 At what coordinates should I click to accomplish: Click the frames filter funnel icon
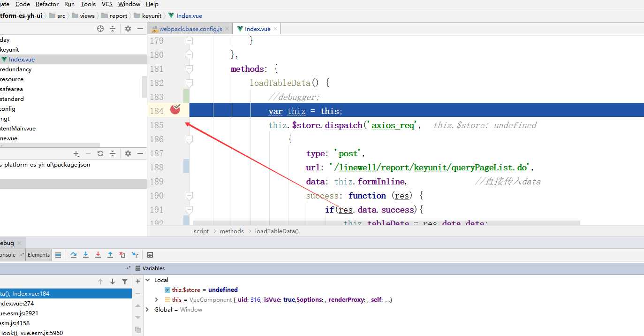point(125,282)
